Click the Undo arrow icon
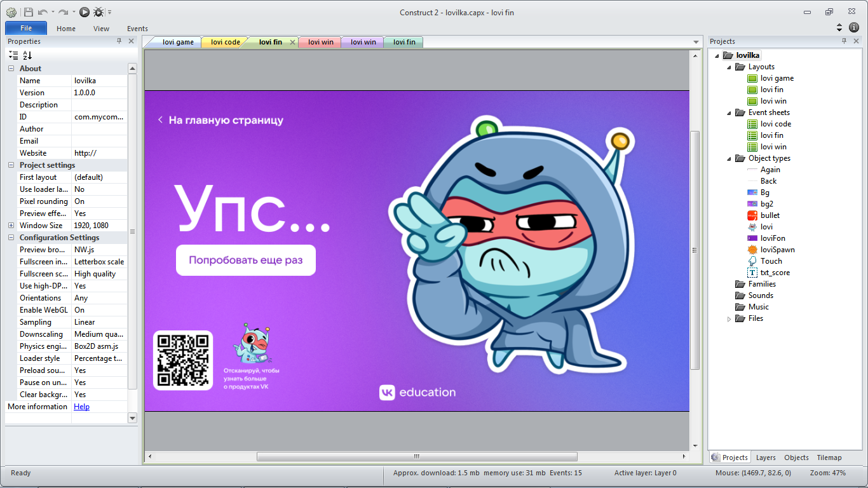This screenshot has width=868, height=488. pos(43,12)
